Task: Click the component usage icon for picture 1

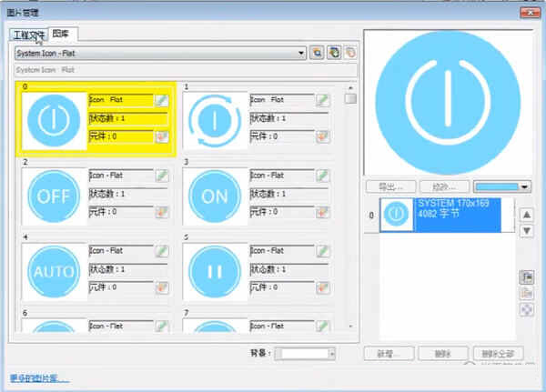Action: coord(322,136)
